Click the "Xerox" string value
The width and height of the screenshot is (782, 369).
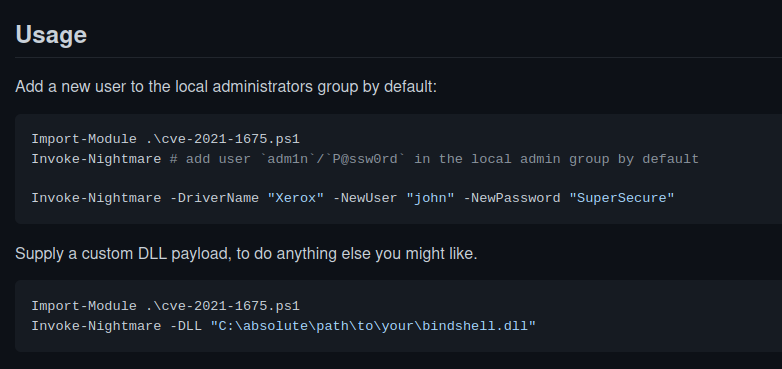point(296,198)
